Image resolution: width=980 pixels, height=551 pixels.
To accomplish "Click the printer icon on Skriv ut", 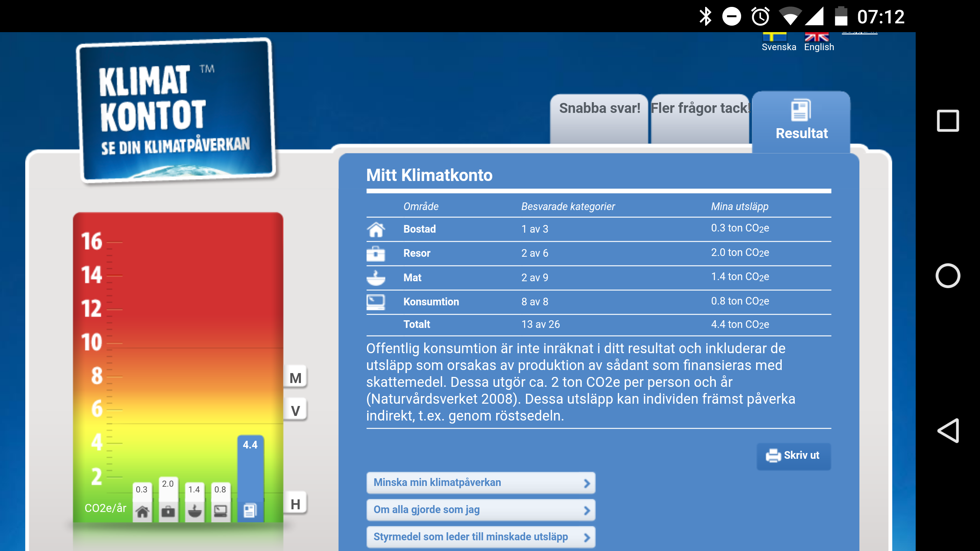I will (773, 455).
